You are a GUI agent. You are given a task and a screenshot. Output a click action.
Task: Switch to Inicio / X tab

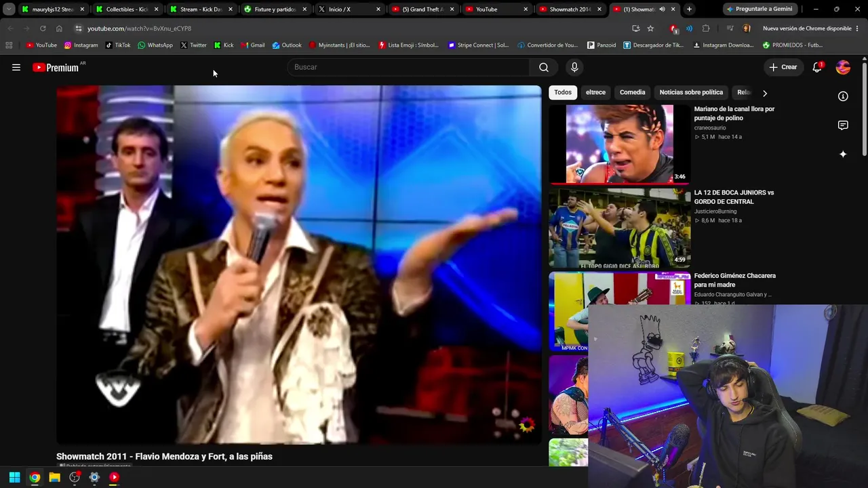click(x=349, y=9)
